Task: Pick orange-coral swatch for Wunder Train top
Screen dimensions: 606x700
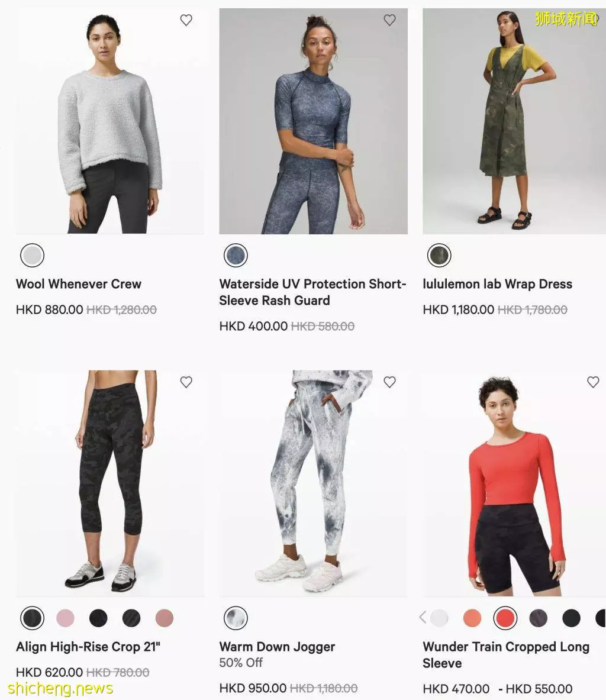Action: click(x=472, y=618)
